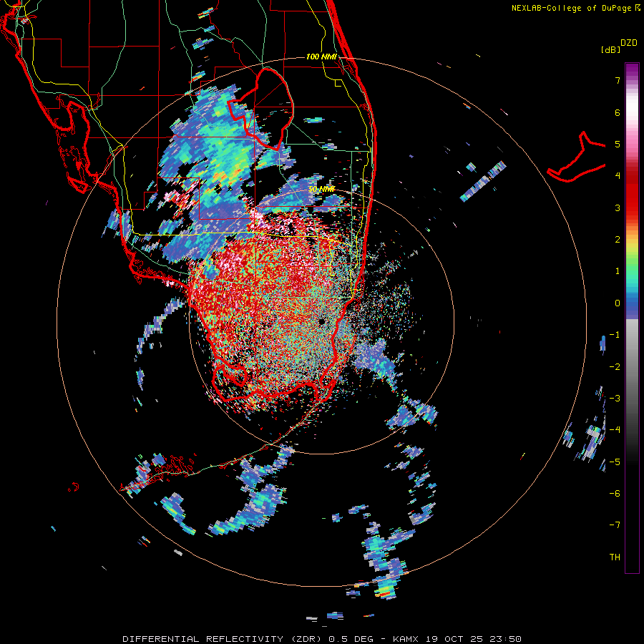The image size is (644, 644).
Task: Click the black radar site dot
Action: pyautogui.click(x=322, y=321)
